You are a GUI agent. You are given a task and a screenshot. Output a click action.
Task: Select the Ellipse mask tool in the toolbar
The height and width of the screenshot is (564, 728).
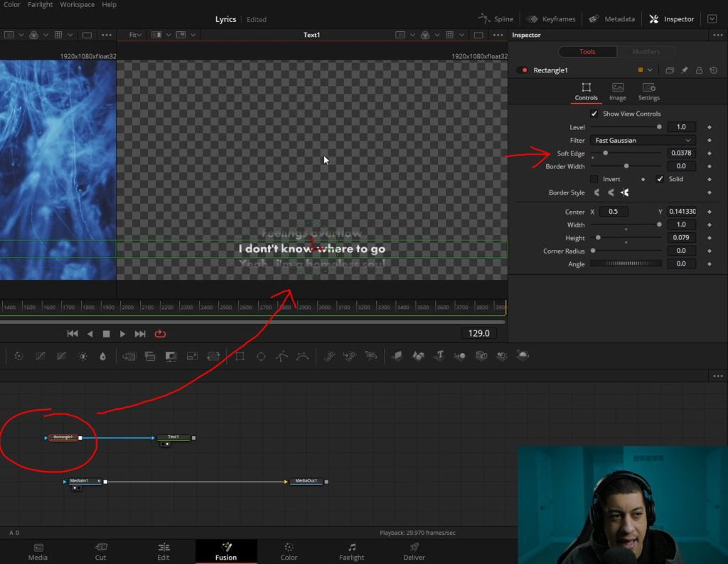pos(261,356)
